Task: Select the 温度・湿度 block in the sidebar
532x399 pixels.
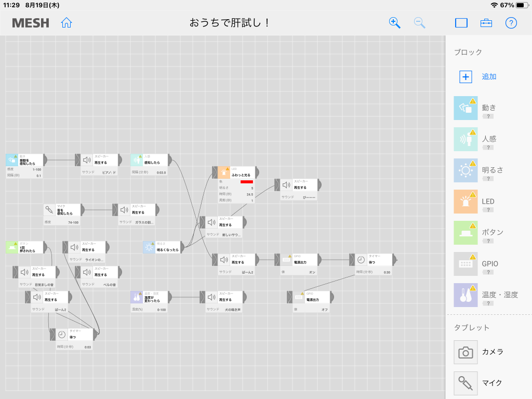Action: pos(465,295)
